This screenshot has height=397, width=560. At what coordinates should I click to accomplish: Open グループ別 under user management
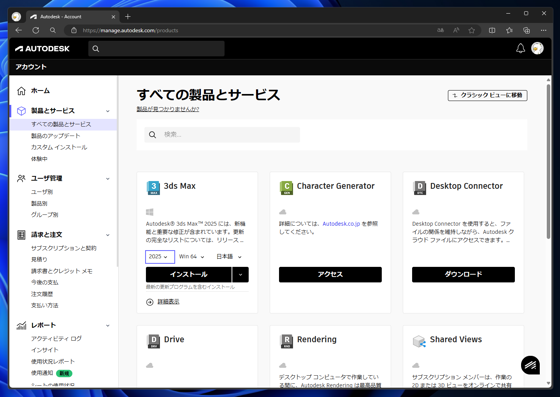44,215
